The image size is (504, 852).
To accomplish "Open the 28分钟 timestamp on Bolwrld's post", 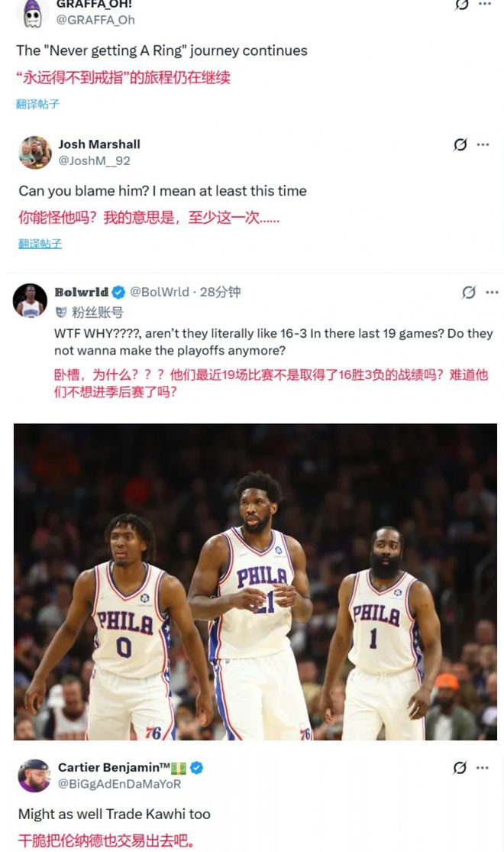I will (x=220, y=292).
